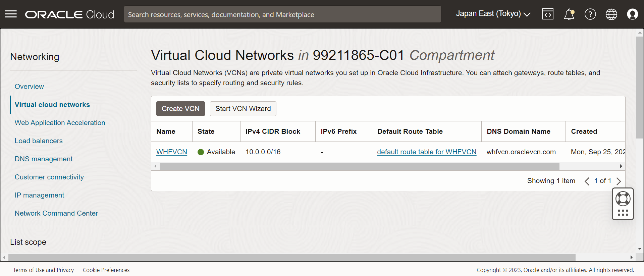Click the Create VCN button

(x=180, y=109)
